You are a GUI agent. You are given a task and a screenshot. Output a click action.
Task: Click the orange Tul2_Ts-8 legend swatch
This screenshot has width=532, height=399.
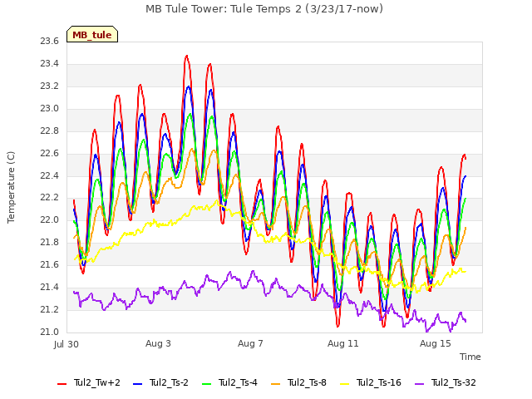275,384
